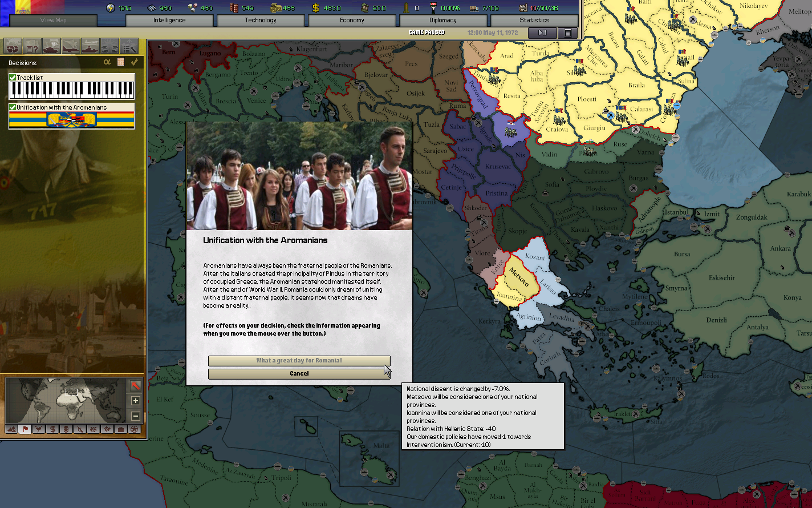This screenshot has width=812, height=508.
Task: Switch to the economic dollar map mode
Action: [52, 429]
